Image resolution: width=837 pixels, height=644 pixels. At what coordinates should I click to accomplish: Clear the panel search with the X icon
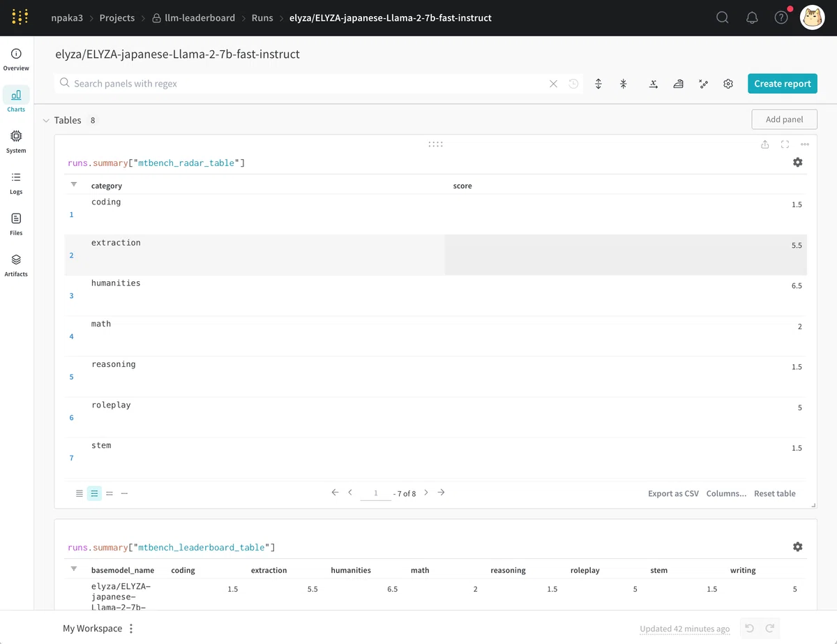click(x=553, y=84)
